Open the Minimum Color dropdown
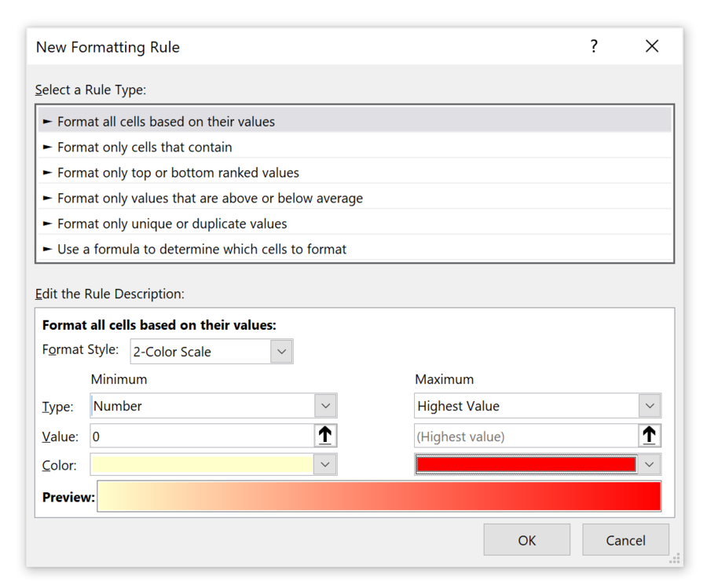This screenshot has width=707, height=588. click(x=325, y=464)
